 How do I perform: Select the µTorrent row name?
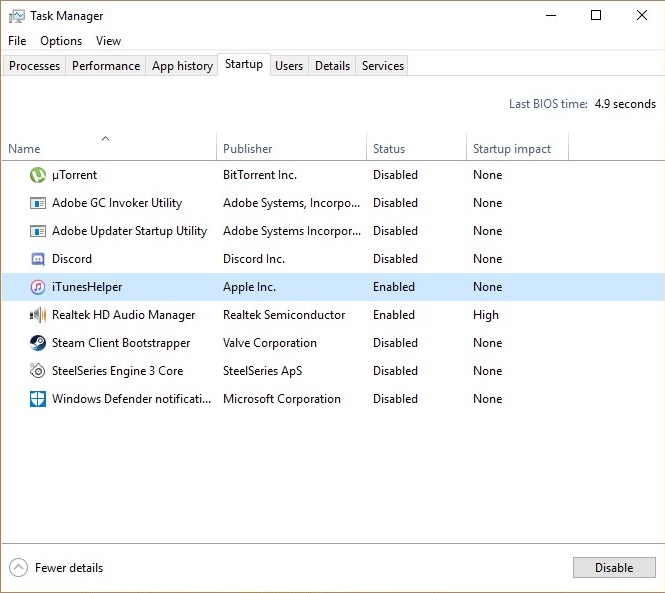[x=75, y=175]
